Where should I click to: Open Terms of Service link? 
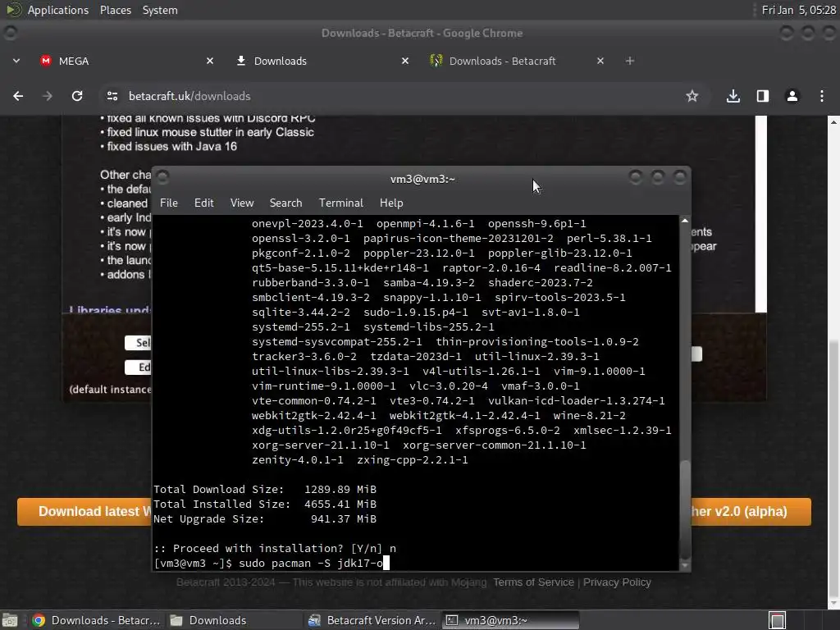coord(533,582)
